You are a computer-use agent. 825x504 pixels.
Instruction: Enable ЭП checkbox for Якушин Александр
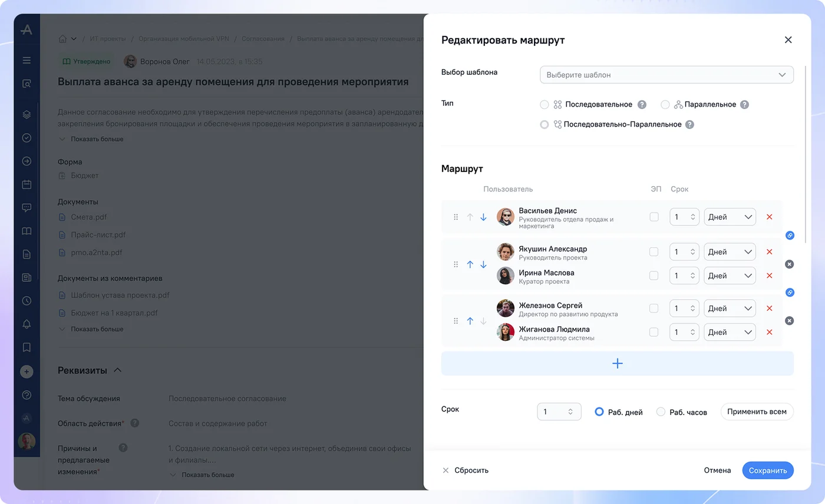[x=654, y=252]
